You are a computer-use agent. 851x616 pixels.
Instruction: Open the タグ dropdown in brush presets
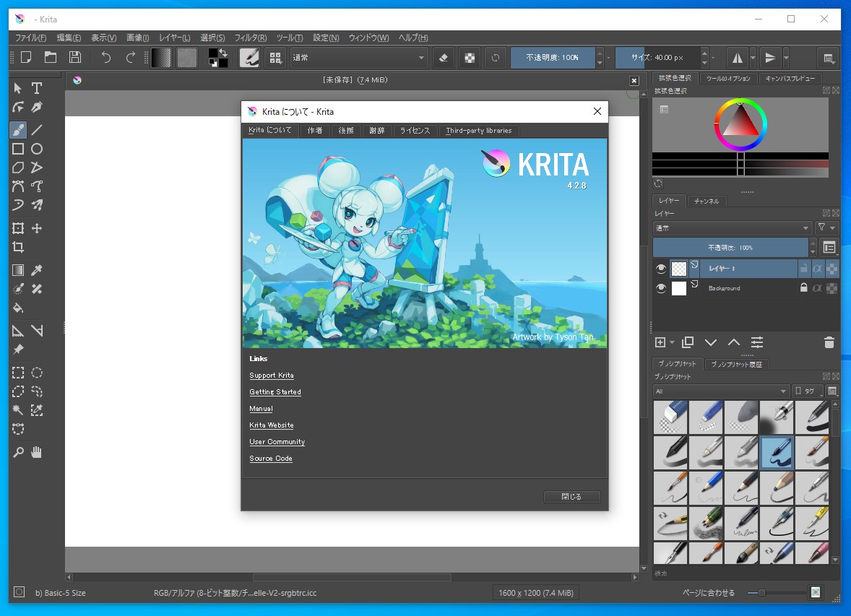point(807,390)
